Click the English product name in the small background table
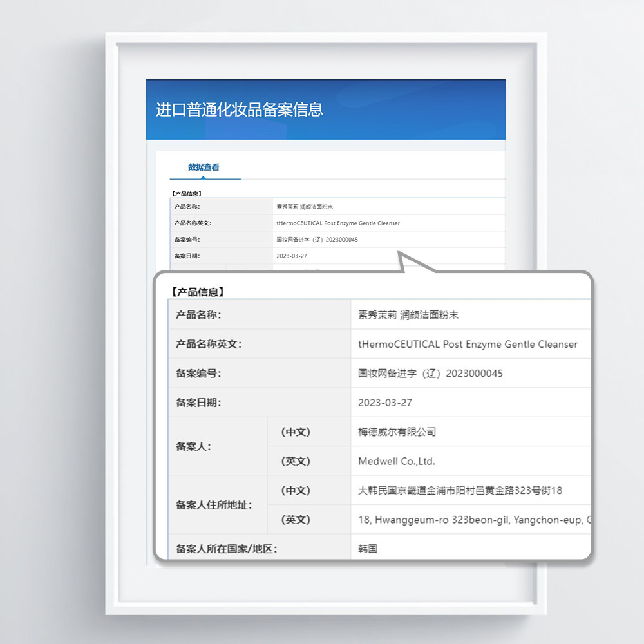The image size is (644, 644). point(338,223)
